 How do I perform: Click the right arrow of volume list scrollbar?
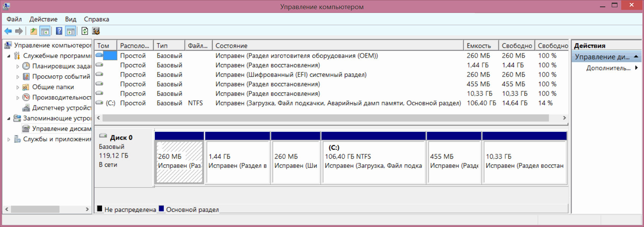click(564, 118)
